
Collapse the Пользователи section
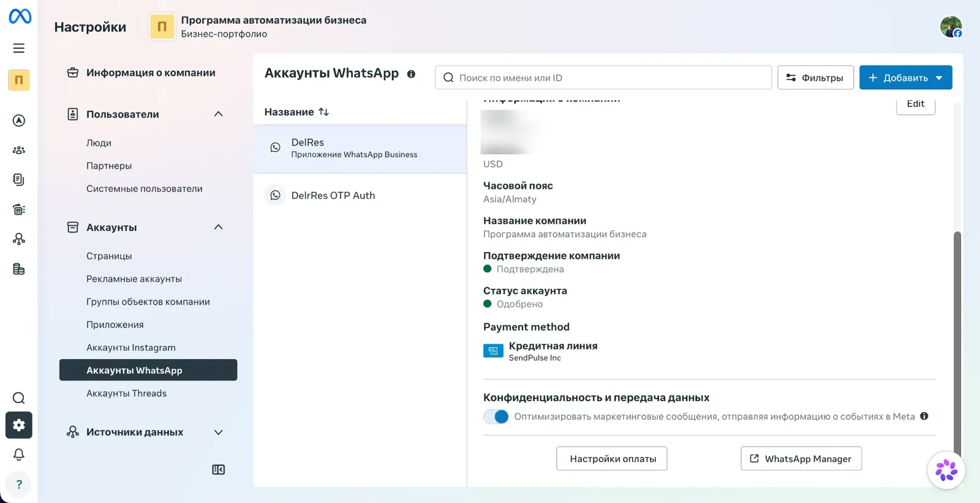[219, 114]
